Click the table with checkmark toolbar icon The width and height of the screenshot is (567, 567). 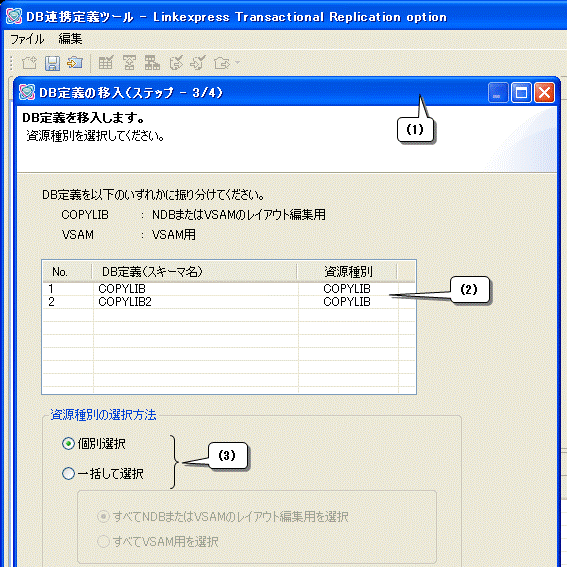coord(106,63)
